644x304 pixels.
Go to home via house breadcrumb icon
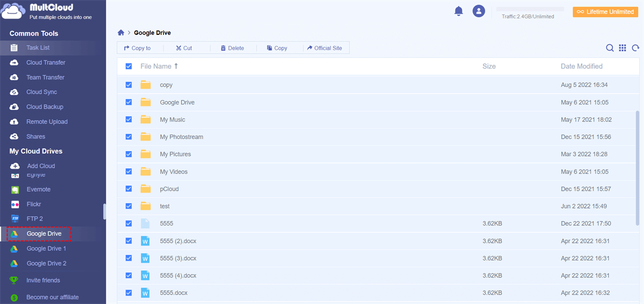coord(121,33)
